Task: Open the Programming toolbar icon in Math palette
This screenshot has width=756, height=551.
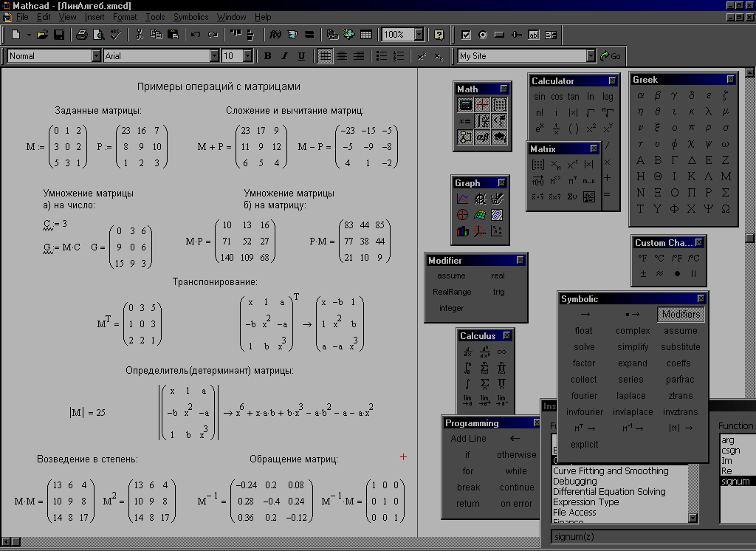Action: click(x=465, y=137)
